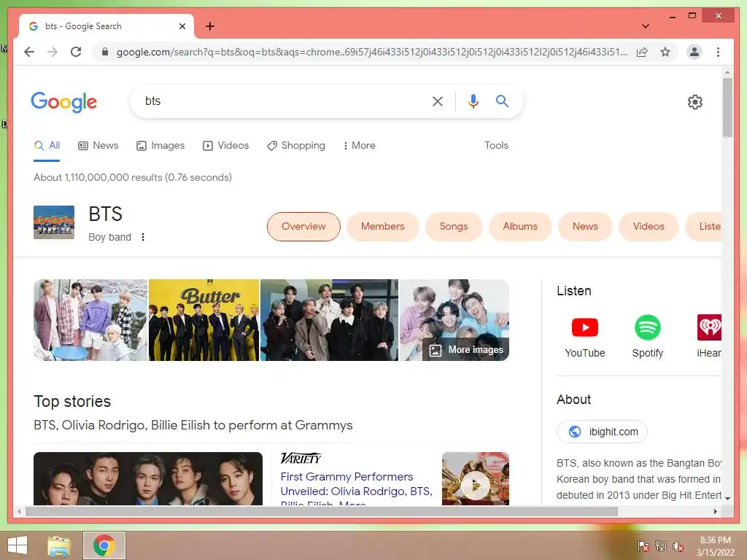747x560 pixels.
Task: Select the All results tab
Action: point(47,146)
